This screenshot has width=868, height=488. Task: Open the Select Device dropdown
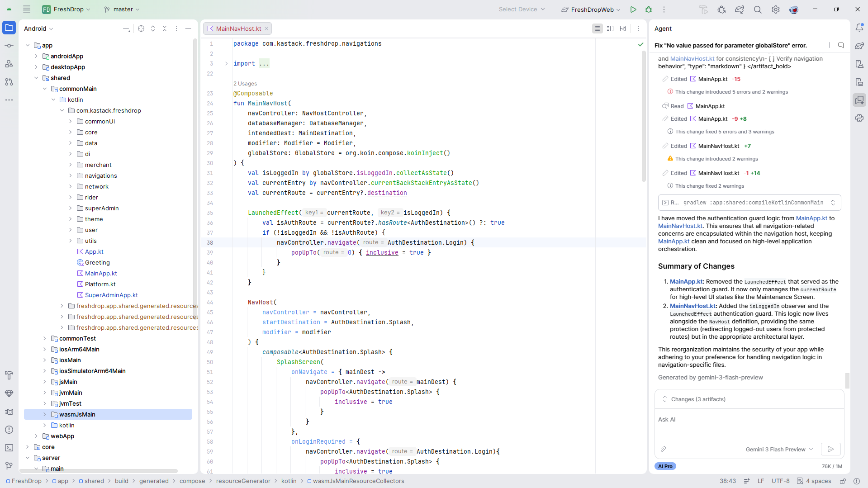522,9
